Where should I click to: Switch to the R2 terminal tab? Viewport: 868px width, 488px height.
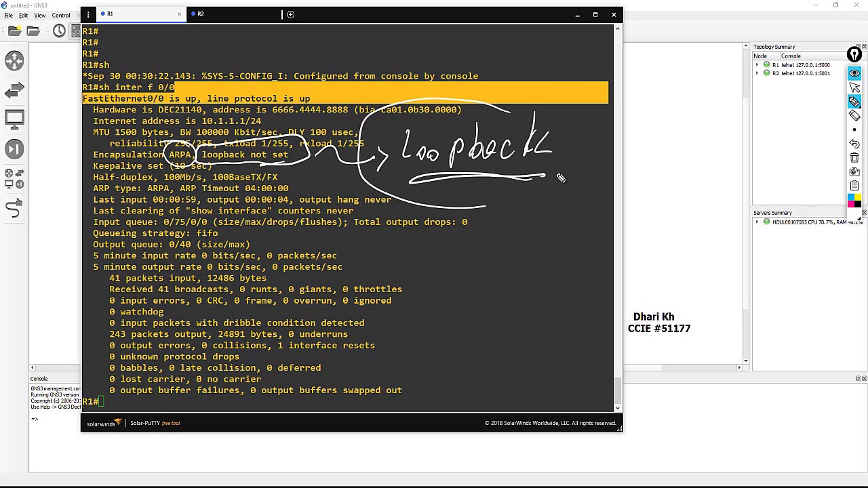pyautogui.click(x=234, y=14)
